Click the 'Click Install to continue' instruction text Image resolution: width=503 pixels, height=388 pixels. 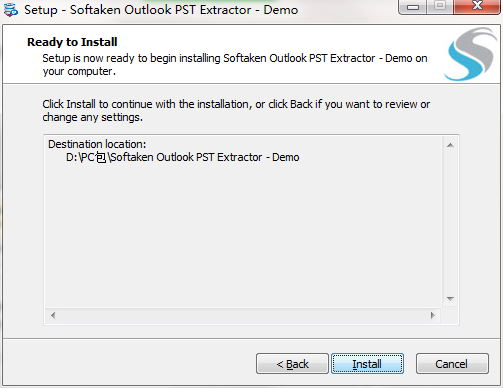click(236, 111)
